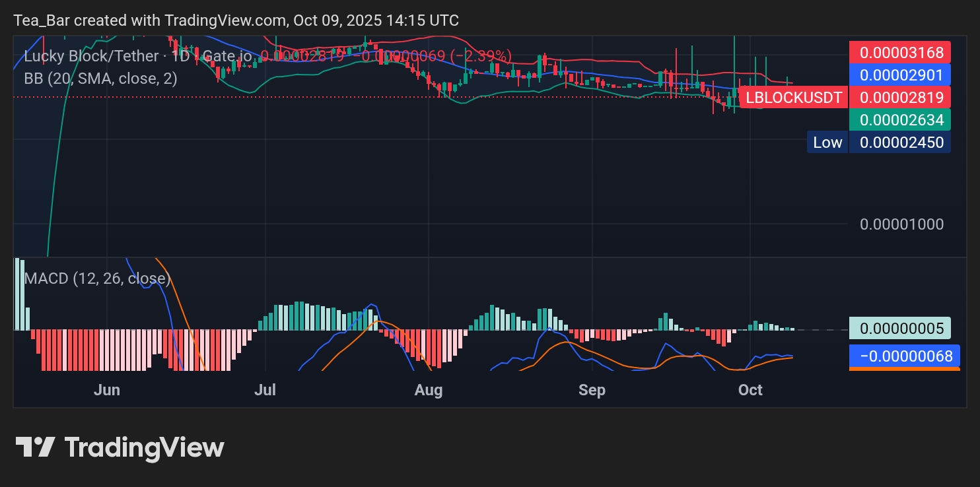Click the TradingView logo
980x487 pixels.
[x=120, y=447]
